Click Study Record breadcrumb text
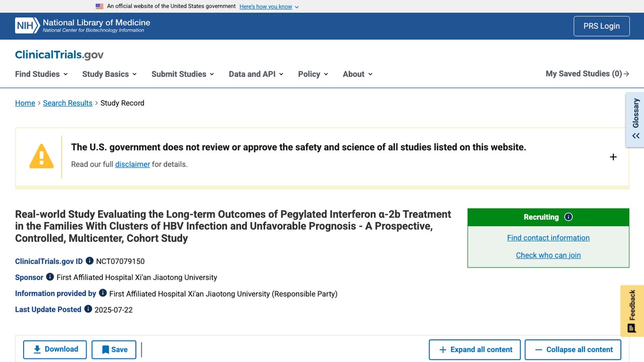This screenshot has height=362, width=644. coord(122,103)
